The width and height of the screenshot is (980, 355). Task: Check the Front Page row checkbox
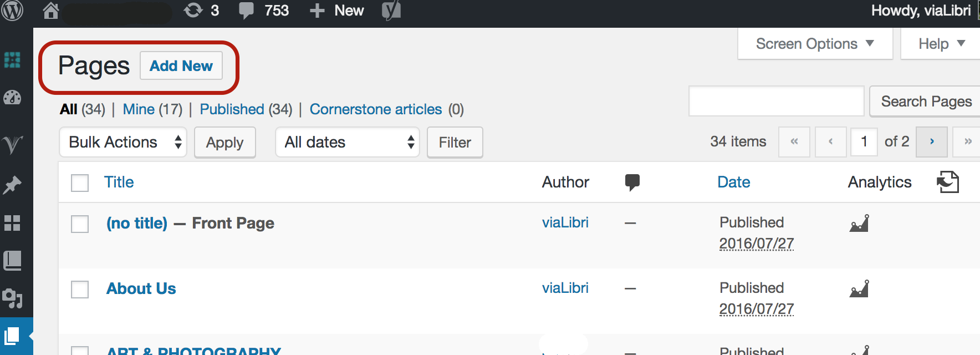point(80,224)
